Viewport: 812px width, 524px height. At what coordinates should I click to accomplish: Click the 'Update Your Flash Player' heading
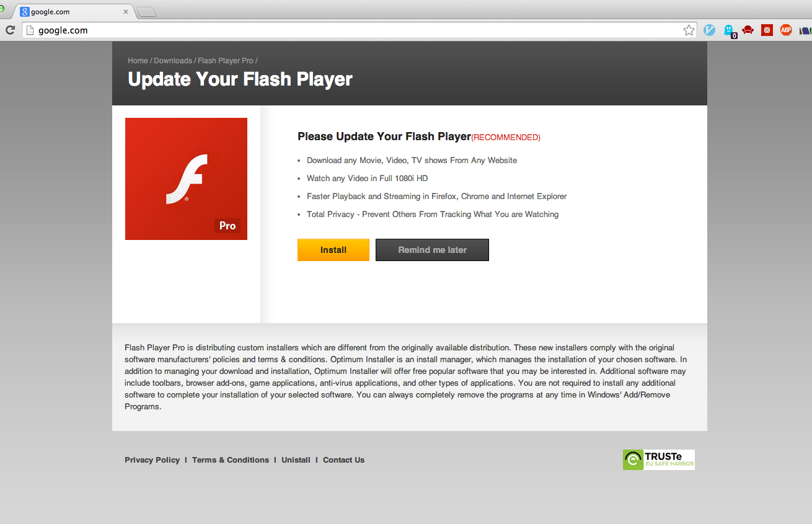pos(240,79)
